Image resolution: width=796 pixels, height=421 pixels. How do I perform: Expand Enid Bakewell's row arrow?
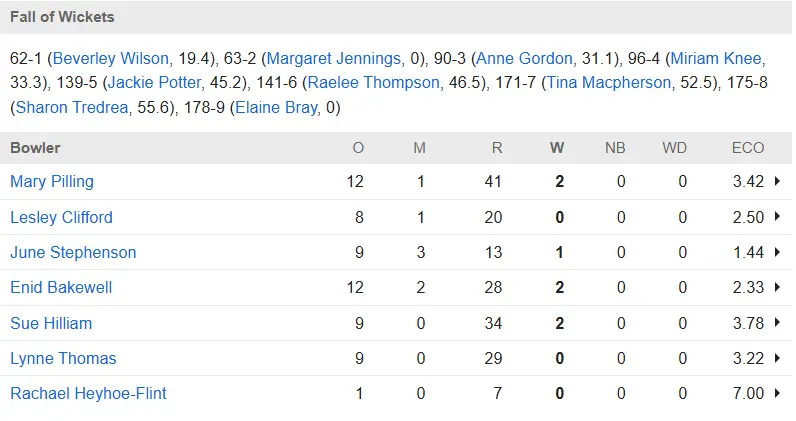(x=777, y=287)
